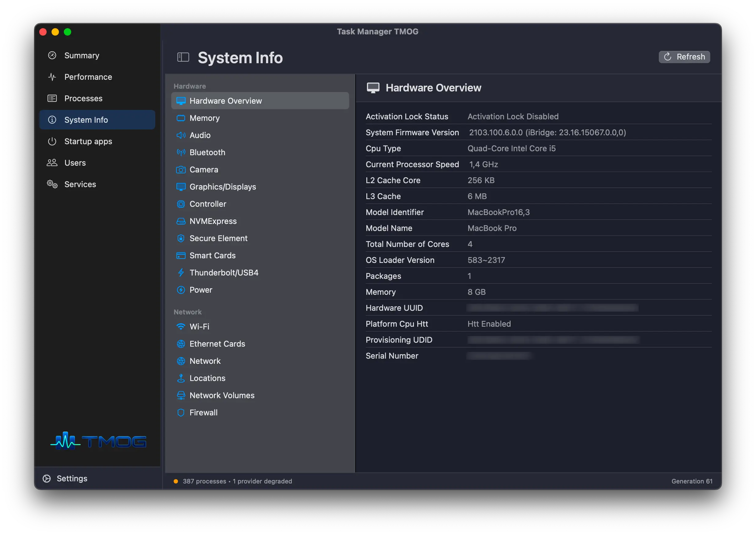The image size is (756, 535).
Task: Click the Secure Element lock icon
Action: [x=181, y=238]
